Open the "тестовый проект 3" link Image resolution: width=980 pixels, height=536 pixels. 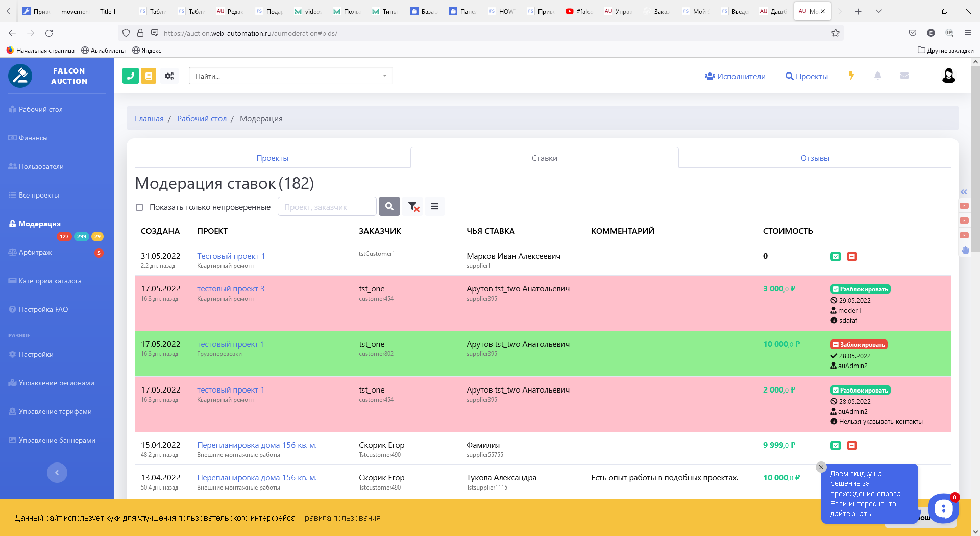pyautogui.click(x=231, y=289)
